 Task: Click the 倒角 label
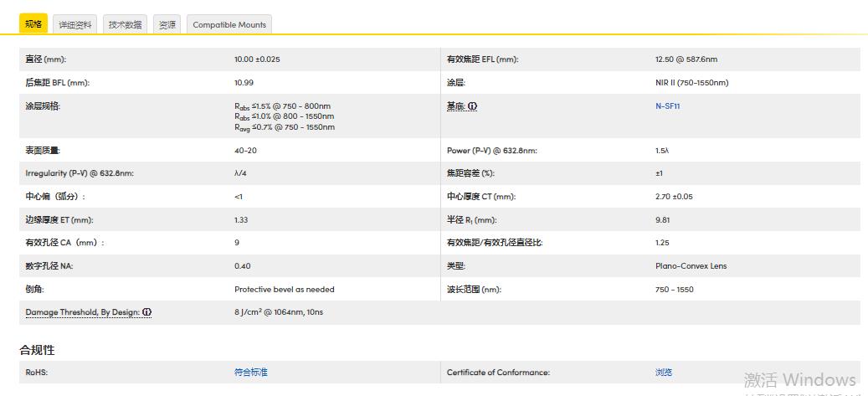(34, 289)
